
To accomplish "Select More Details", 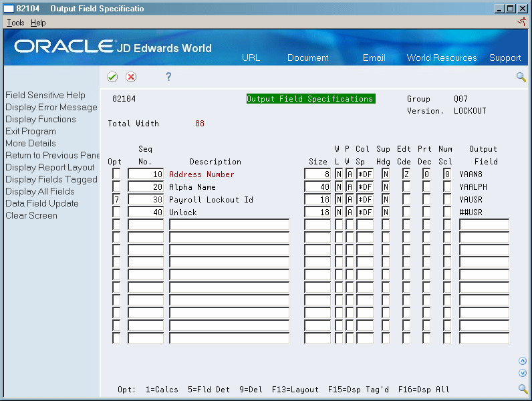I will [31, 143].
